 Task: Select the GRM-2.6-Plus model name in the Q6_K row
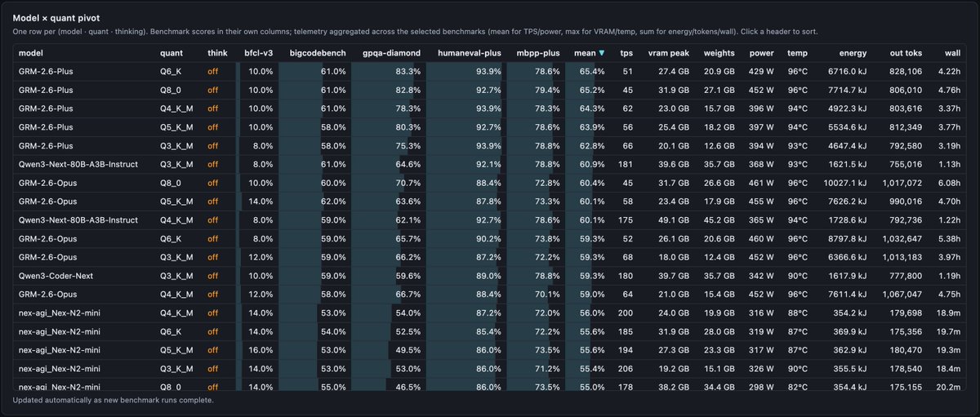[x=46, y=72]
